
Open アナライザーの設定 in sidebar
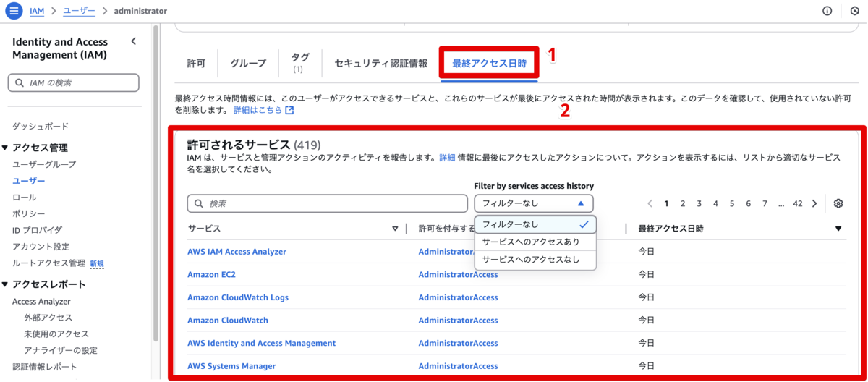(61, 351)
